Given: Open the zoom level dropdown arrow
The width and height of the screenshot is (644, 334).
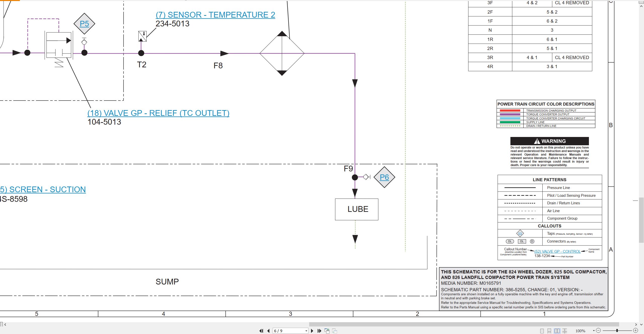Looking at the screenshot, I should (594, 331).
